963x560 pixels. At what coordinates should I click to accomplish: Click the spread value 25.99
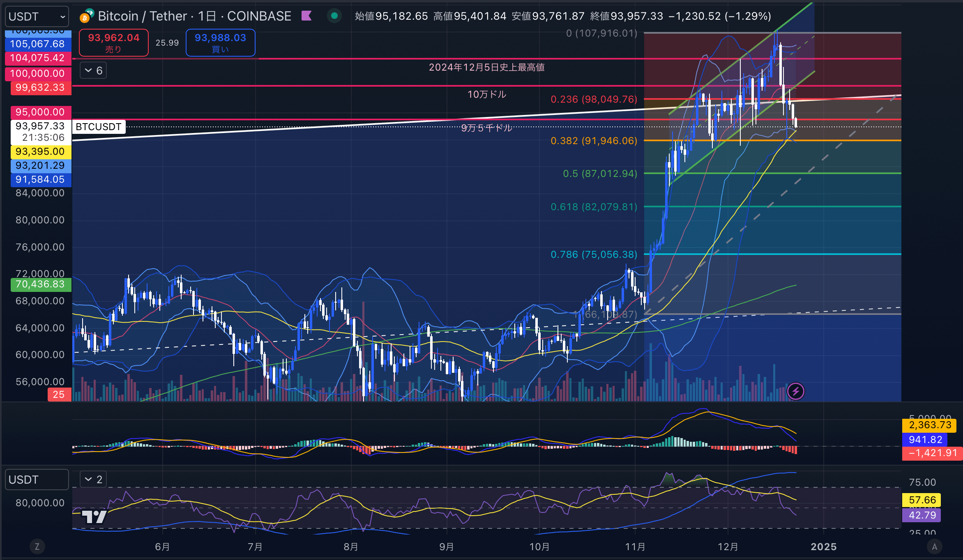pyautogui.click(x=167, y=43)
